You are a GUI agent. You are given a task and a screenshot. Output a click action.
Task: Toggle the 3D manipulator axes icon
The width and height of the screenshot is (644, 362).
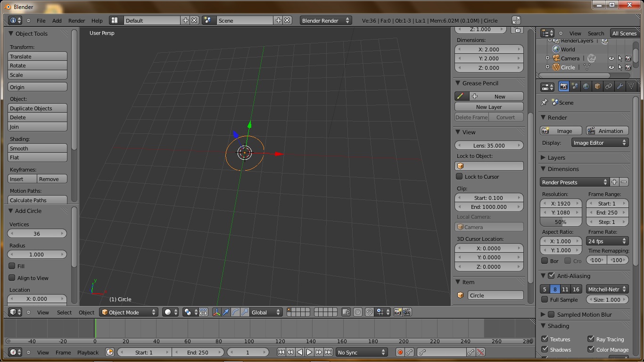point(216,312)
